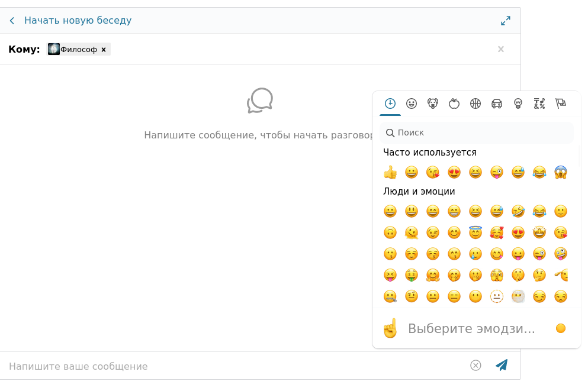
Task: Click the Часто используется section heading
Action: [x=430, y=153]
